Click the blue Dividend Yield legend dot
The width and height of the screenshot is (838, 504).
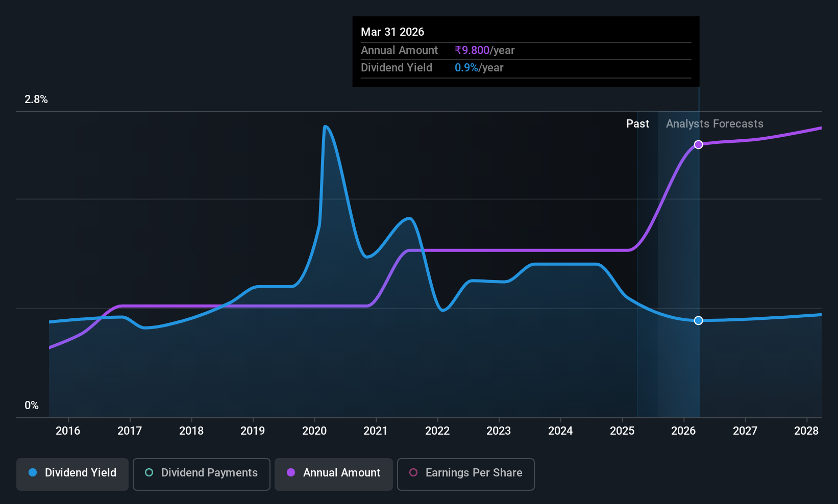[x=33, y=472]
